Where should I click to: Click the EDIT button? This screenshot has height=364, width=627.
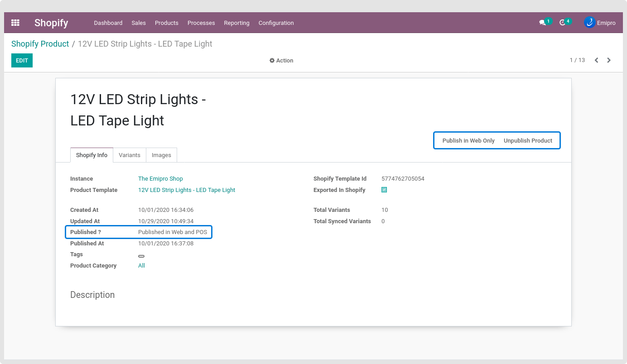(22, 61)
